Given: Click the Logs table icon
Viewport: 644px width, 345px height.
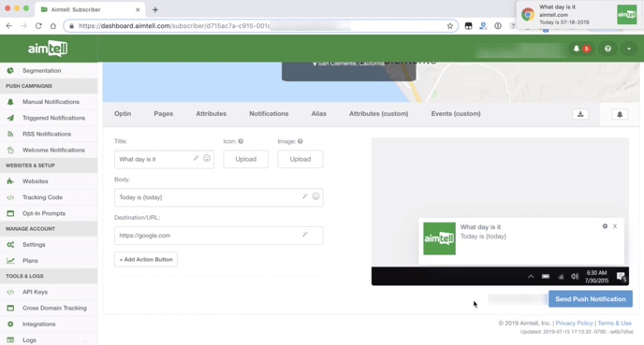Looking at the screenshot, I should pyautogui.click(x=10, y=340).
